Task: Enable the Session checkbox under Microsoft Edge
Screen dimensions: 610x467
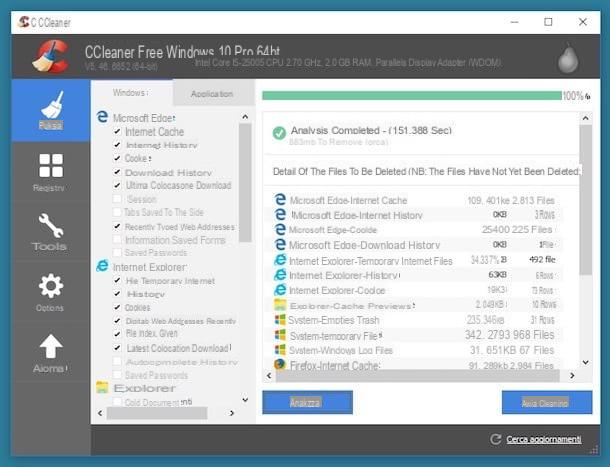Action: coord(117,199)
